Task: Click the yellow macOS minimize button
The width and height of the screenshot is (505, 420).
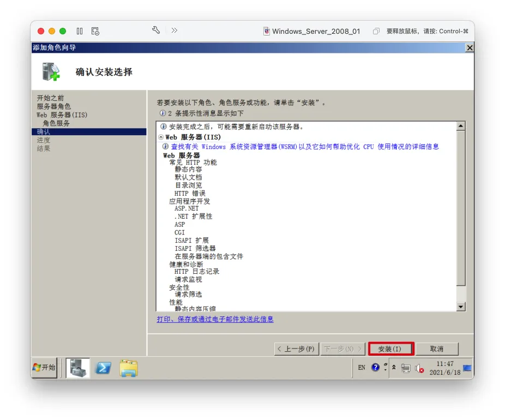Action: [52, 31]
